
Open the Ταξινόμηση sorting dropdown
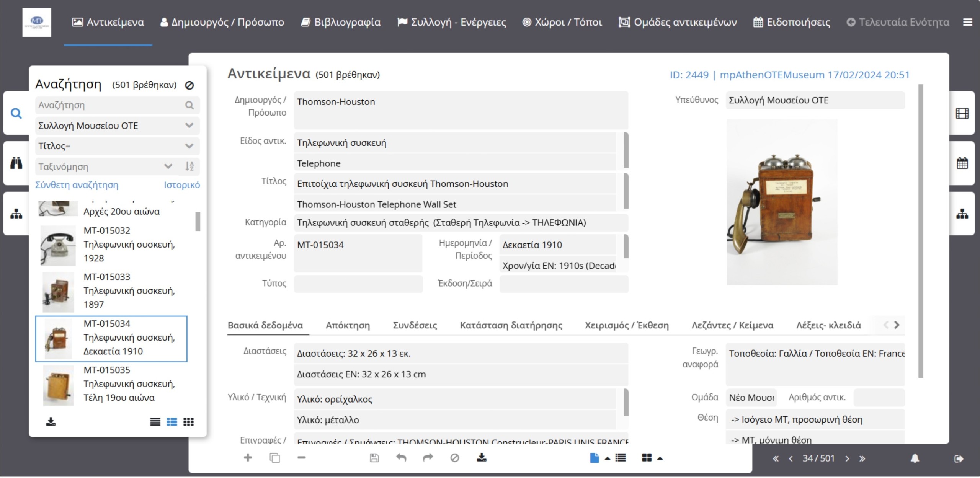(x=168, y=166)
